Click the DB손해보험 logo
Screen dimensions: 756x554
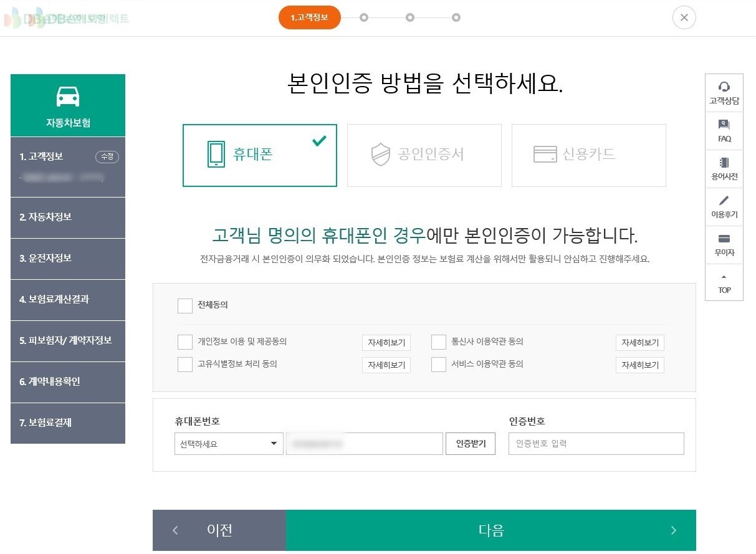[x=66, y=18]
